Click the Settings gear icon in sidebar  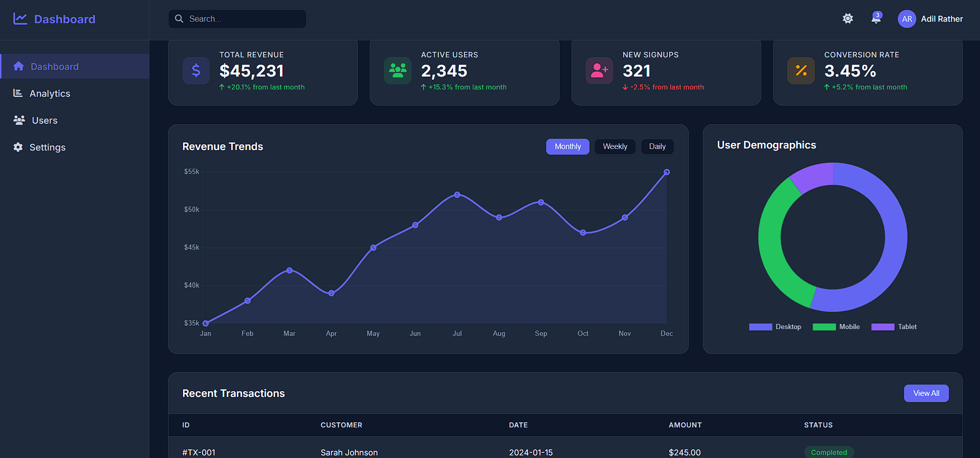click(18, 147)
